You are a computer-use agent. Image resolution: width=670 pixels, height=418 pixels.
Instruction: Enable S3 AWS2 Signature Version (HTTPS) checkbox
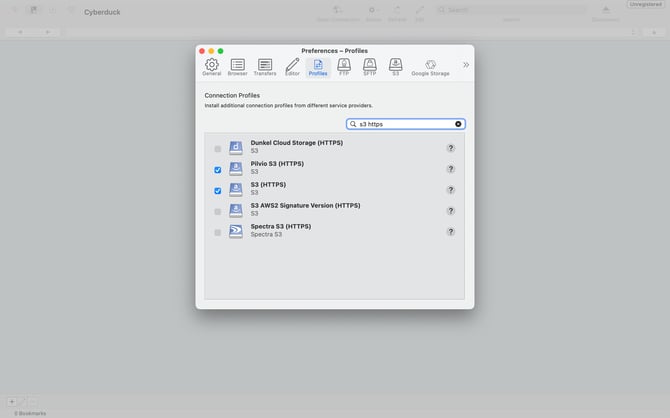click(217, 212)
